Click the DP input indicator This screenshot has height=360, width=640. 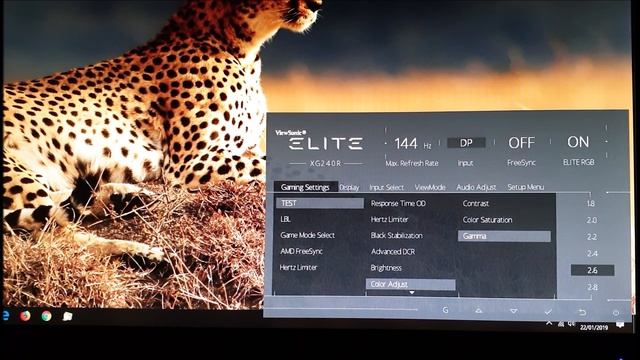pyautogui.click(x=466, y=143)
